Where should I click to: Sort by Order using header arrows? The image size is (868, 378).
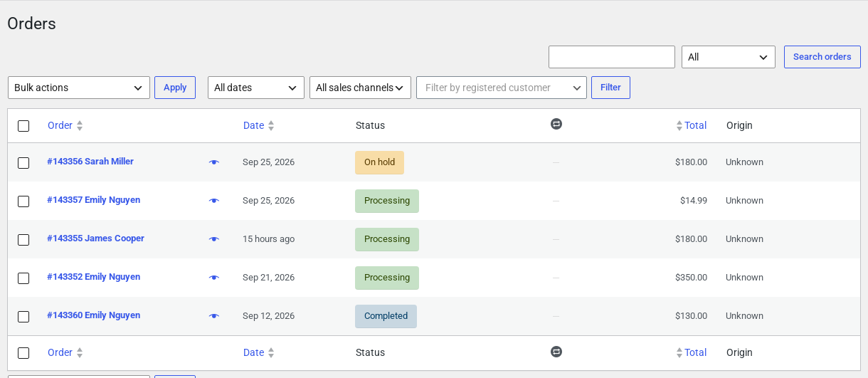pyautogui.click(x=80, y=125)
